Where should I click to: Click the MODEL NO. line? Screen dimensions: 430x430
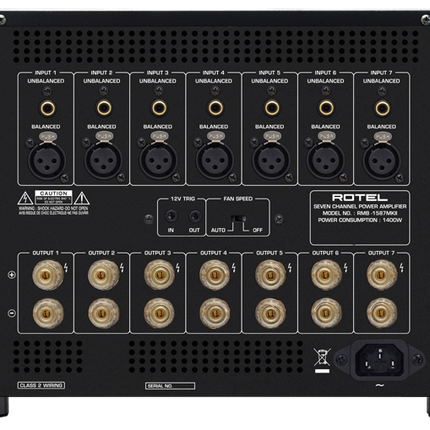(x=360, y=213)
